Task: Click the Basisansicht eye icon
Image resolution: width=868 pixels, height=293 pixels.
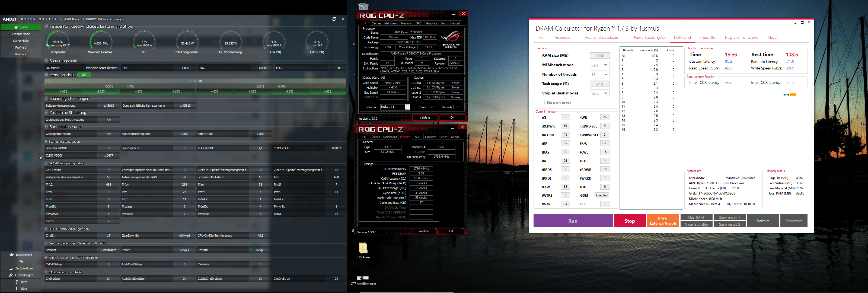Action: click(x=11, y=255)
